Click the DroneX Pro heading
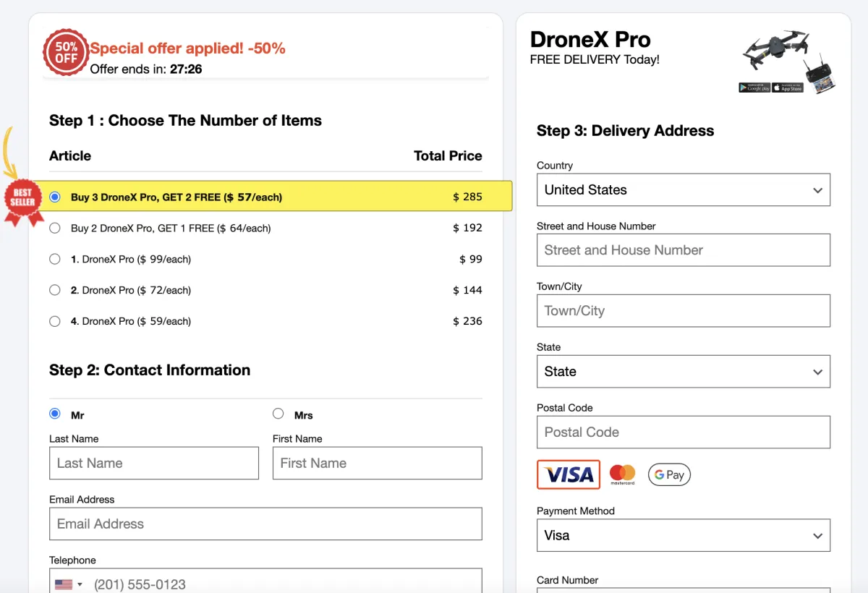Viewport: 868px width, 593px height. coord(590,39)
